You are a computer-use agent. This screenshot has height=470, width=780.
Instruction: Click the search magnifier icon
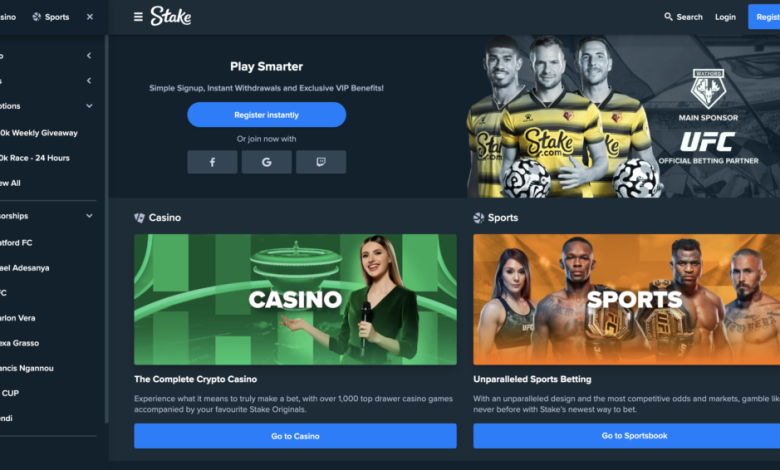(x=668, y=17)
